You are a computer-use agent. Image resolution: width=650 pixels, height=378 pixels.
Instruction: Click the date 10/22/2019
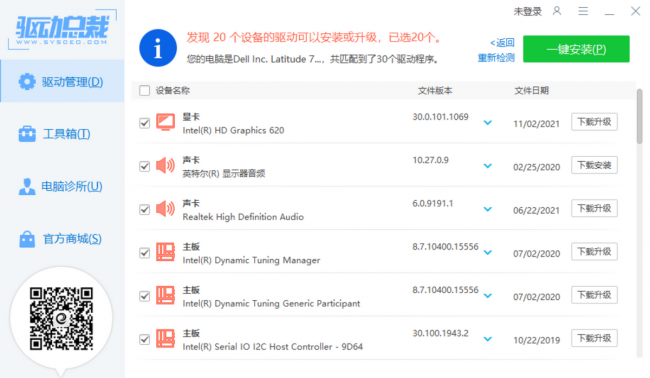pyautogui.click(x=536, y=340)
